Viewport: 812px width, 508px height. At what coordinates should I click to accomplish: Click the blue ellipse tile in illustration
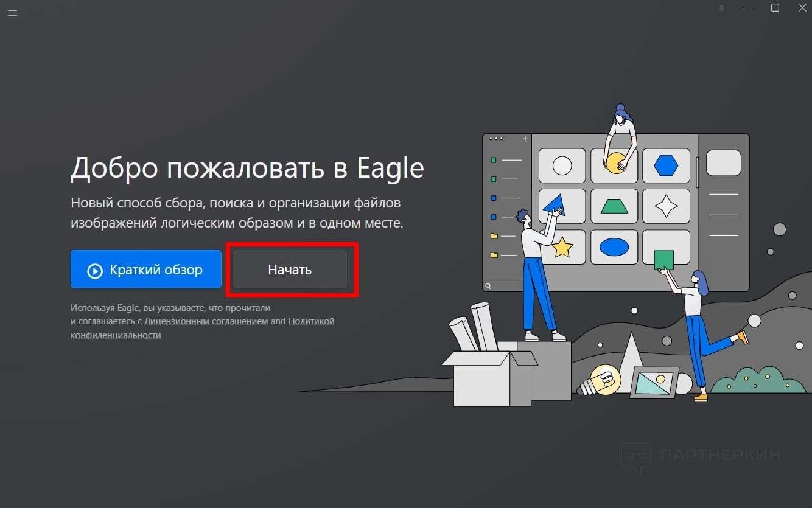click(614, 247)
